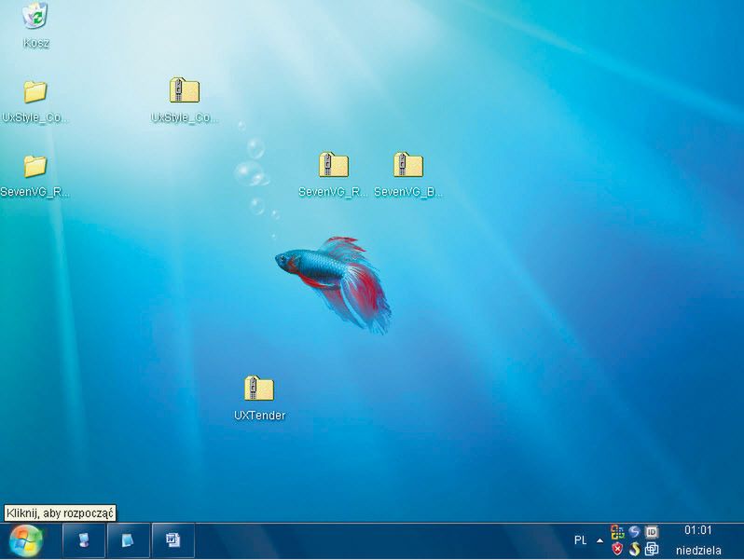Screen dimensions: 744x560
Task: Select the zipped UxStyle_Co archive icon
Action: coord(185,91)
